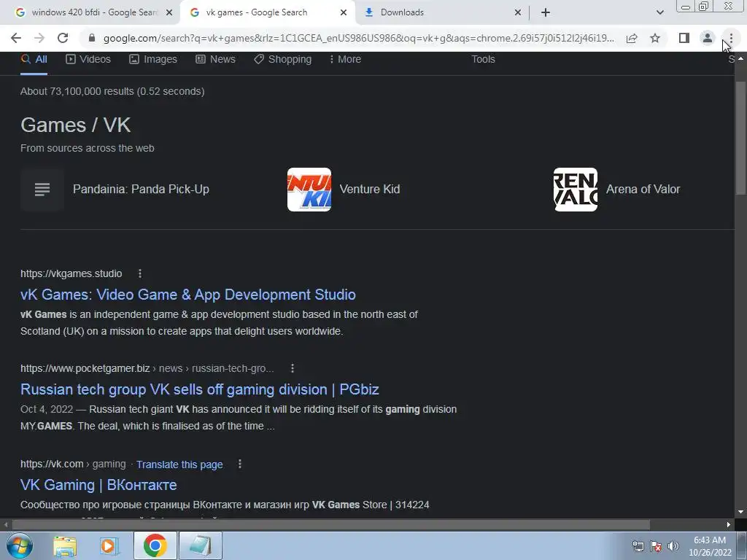Click the horizontal scrollbar thumb
Screen dimensions: 747x560
click(331, 525)
